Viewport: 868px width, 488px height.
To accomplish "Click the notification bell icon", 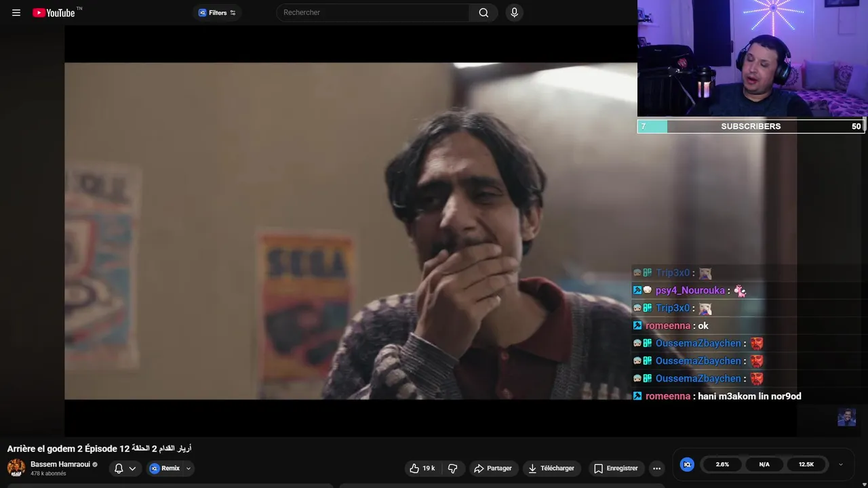I will coord(119,468).
